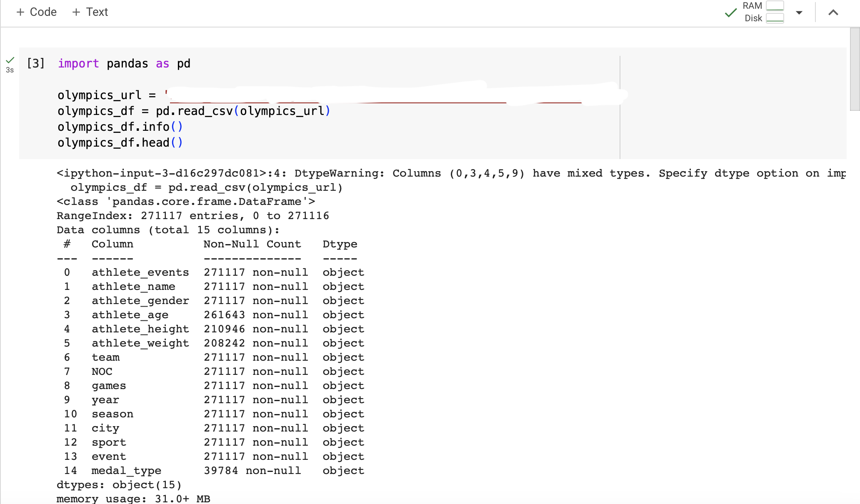Click the Disk usage meter
The height and width of the screenshot is (504, 860).
point(775,18)
